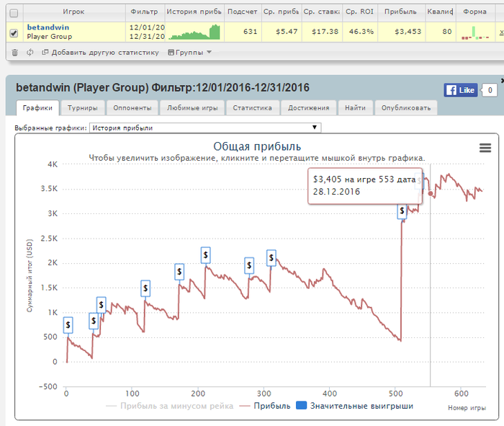Screen dimensions: 504x426
Task: Click the Форма mini bar chart
Action: click(475, 33)
